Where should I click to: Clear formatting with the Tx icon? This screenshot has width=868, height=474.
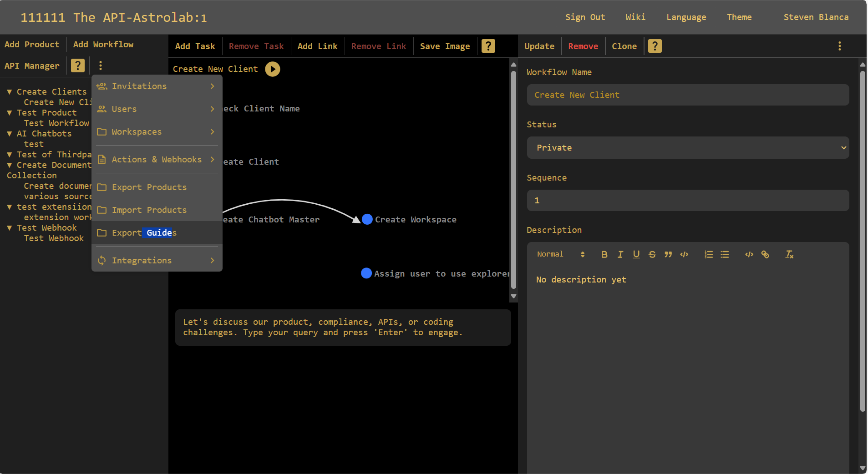point(789,254)
